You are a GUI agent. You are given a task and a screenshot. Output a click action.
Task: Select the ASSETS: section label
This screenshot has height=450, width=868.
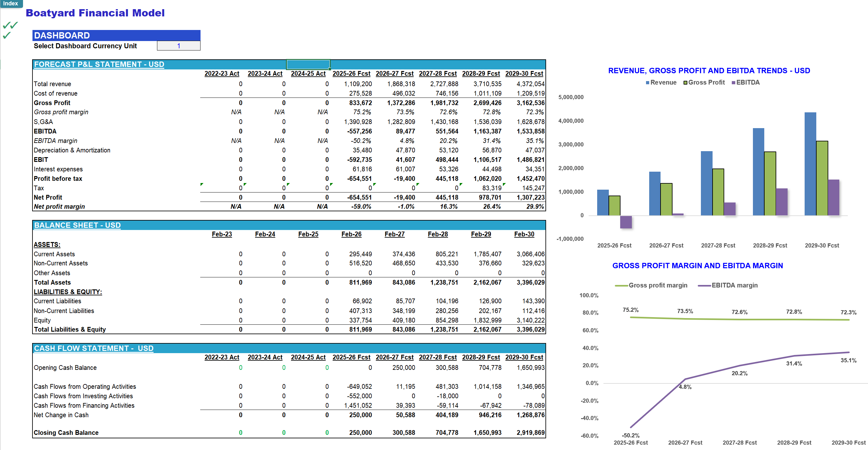coord(47,245)
